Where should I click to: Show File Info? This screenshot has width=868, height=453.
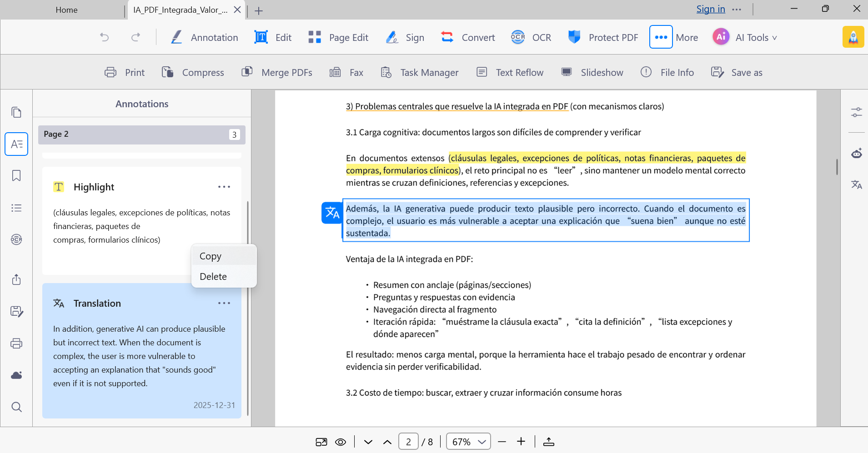point(667,73)
